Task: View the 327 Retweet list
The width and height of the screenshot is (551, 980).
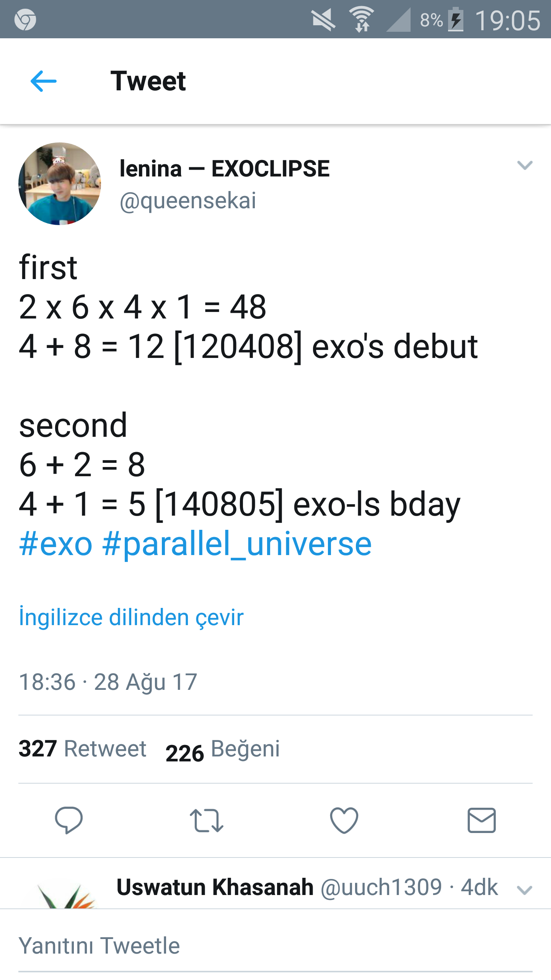Action: [x=83, y=749]
